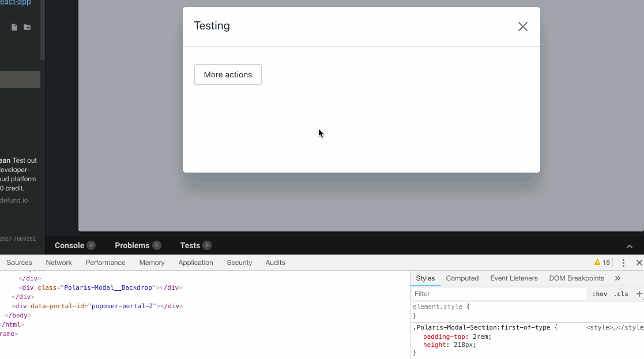Expand hidden panels with the >> chevron
This screenshot has height=359, width=644.
pos(617,278)
